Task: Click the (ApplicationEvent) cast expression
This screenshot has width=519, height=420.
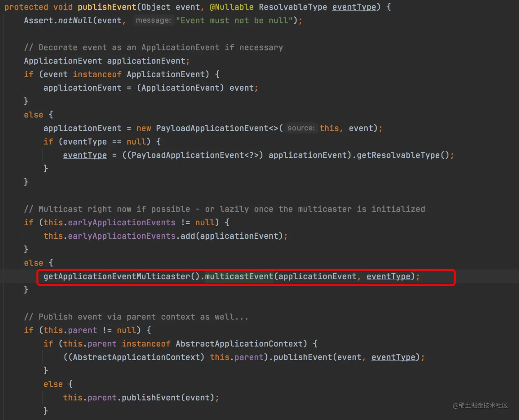Action: (180, 88)
